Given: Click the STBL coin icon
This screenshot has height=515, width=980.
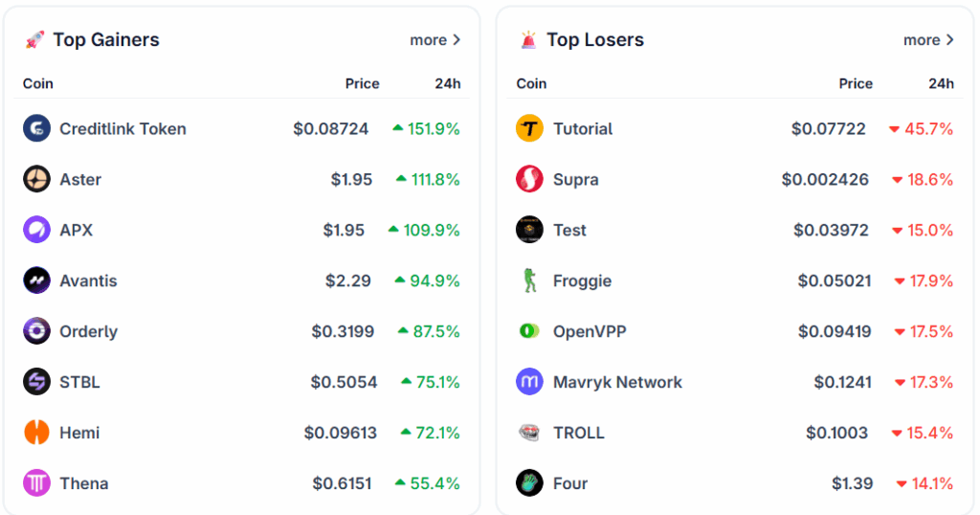Looking at the screenshot, I should (36, 382).
